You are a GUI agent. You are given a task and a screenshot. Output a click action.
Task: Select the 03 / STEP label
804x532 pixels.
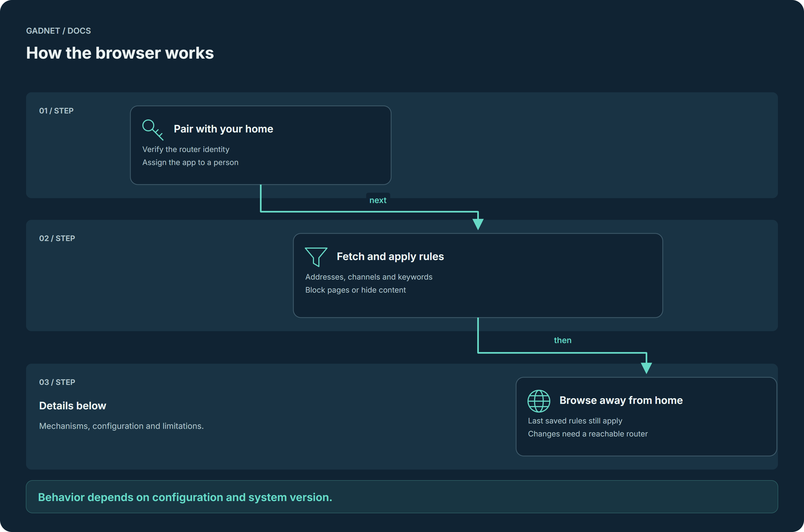coord(57,382)
